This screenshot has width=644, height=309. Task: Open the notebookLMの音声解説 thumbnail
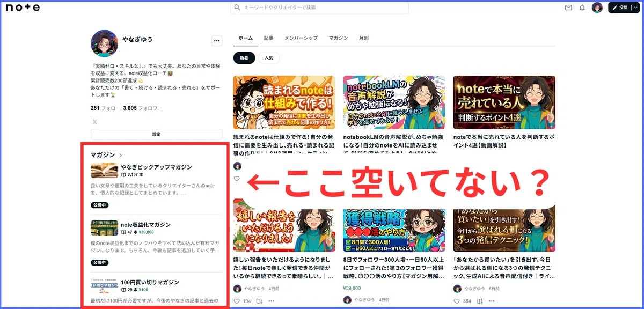394,102
